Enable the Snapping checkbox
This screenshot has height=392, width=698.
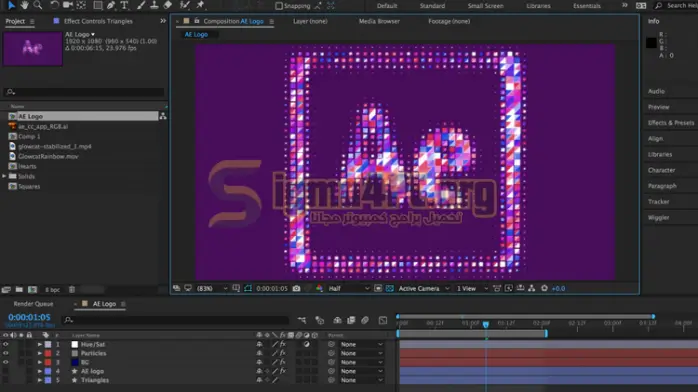point(279,6)
